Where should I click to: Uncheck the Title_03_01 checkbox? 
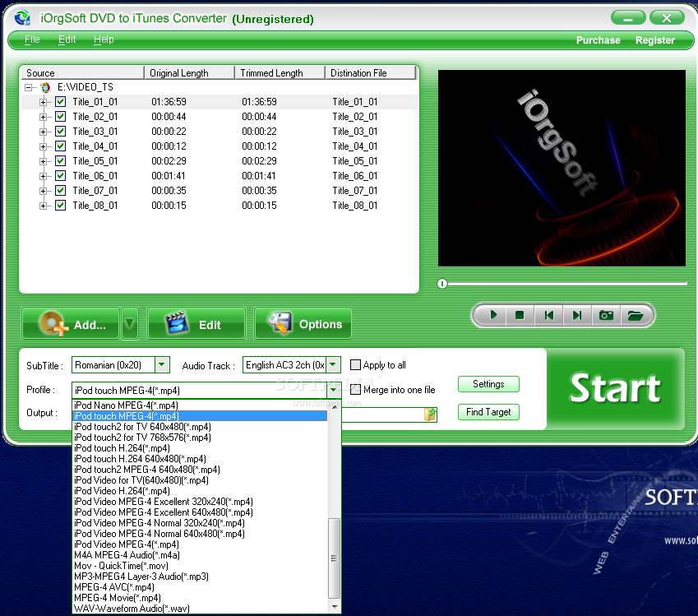[61, 132]
